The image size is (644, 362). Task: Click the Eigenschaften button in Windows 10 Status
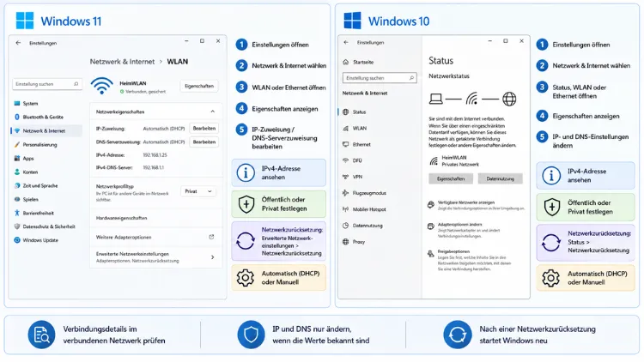tap(451, 178)
